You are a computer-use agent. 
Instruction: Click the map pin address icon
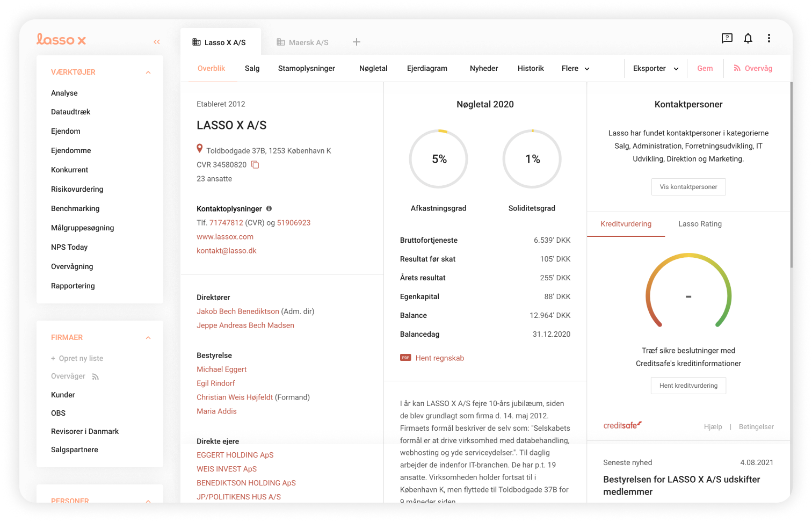(x=200, y=149)
